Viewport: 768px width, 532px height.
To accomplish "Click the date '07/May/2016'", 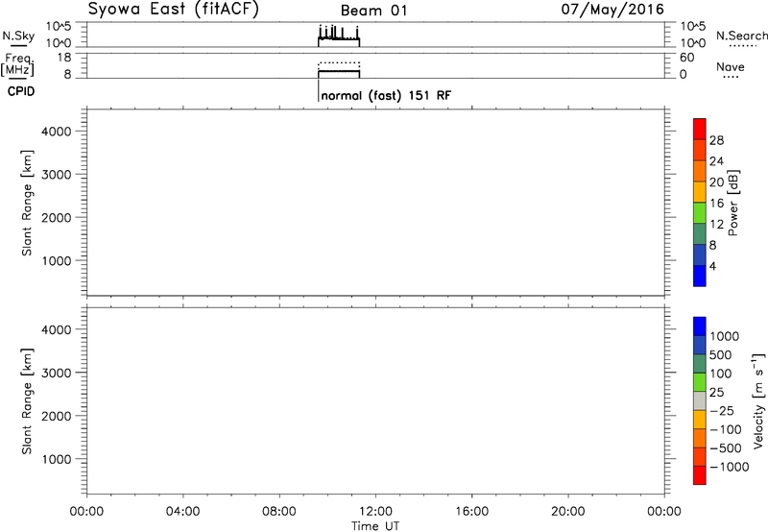I will click(612, 10).
